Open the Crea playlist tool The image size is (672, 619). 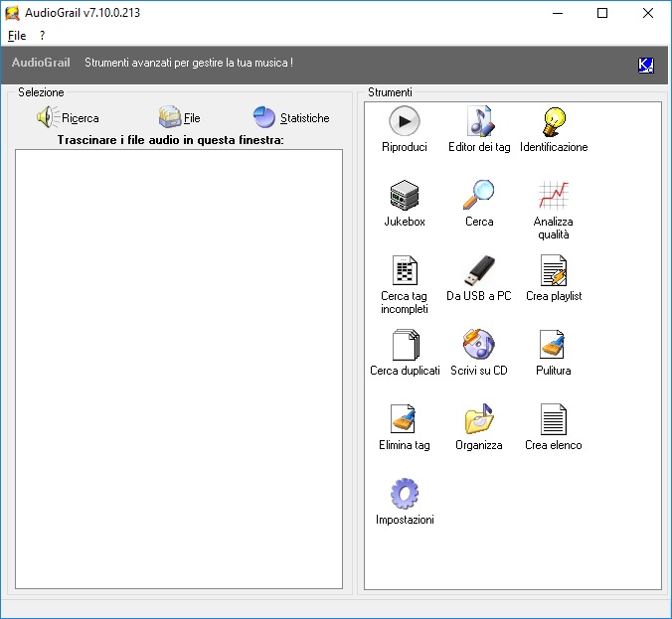point(554,278)
